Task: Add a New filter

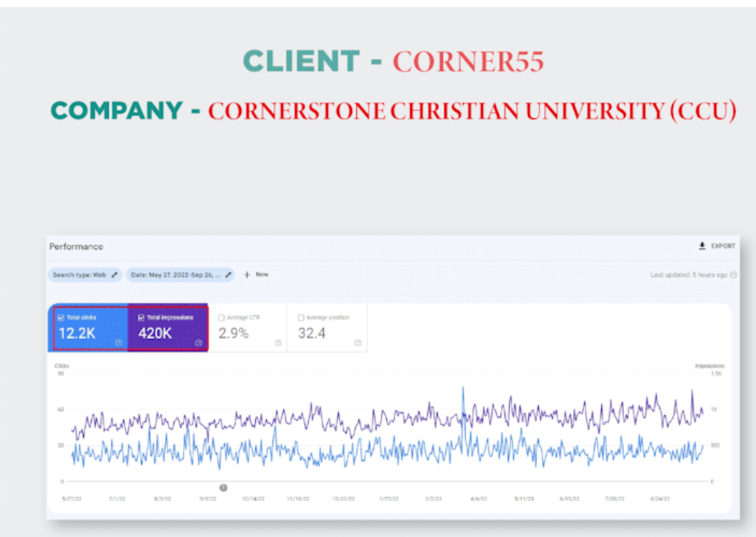Action: (x=256, y=275)
